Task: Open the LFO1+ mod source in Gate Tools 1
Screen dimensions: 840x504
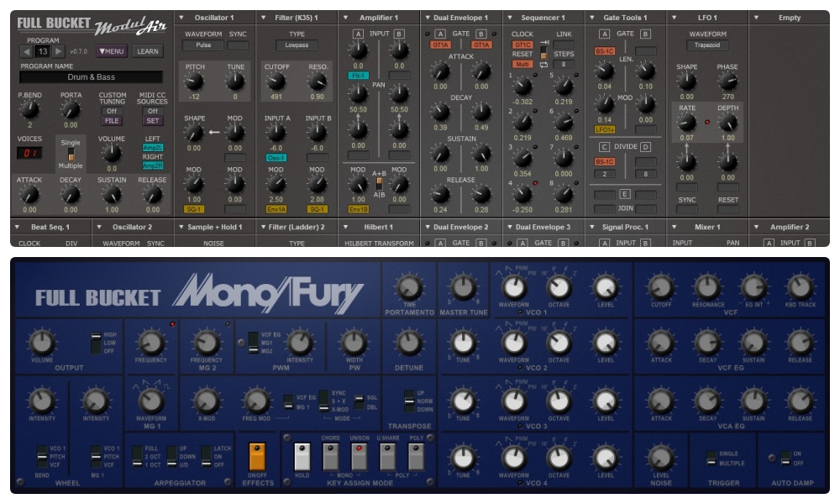Action: 604,129
